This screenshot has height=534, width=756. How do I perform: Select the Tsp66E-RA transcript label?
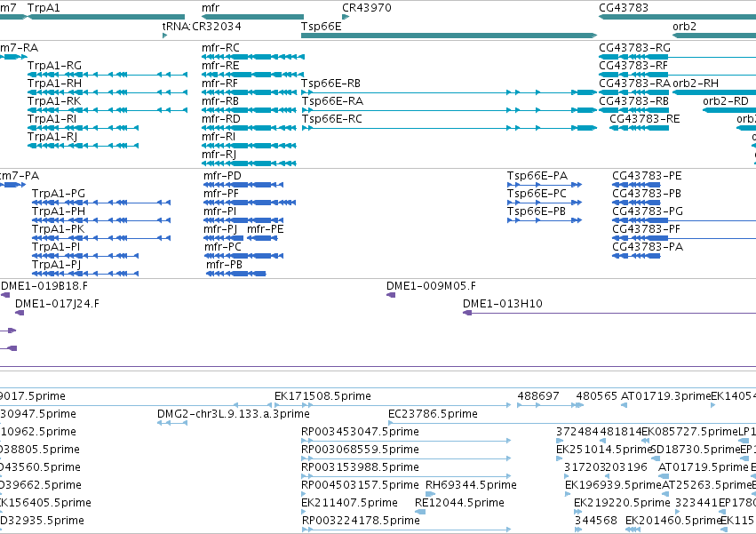332,101
